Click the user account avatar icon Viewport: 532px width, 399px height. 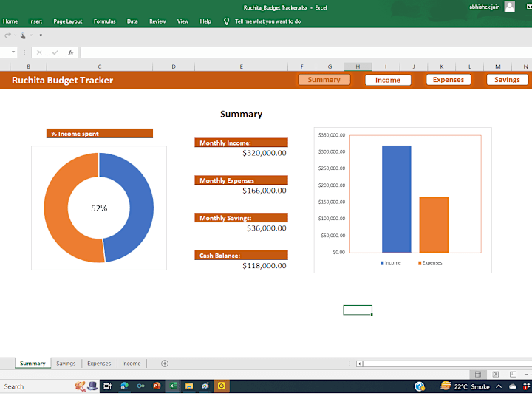click(x=509, y=7)
